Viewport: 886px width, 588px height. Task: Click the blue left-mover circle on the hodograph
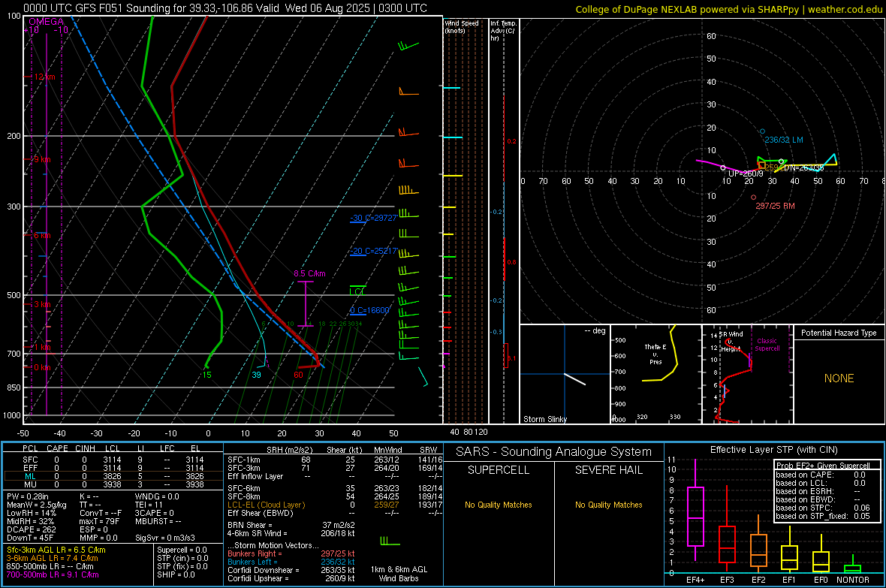click(762, 131)
